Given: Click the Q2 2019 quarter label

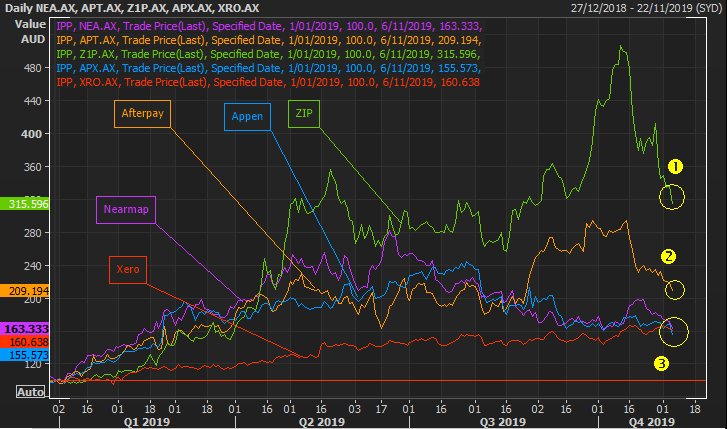Looking at the screenshot, I should [x=322, y=422].
